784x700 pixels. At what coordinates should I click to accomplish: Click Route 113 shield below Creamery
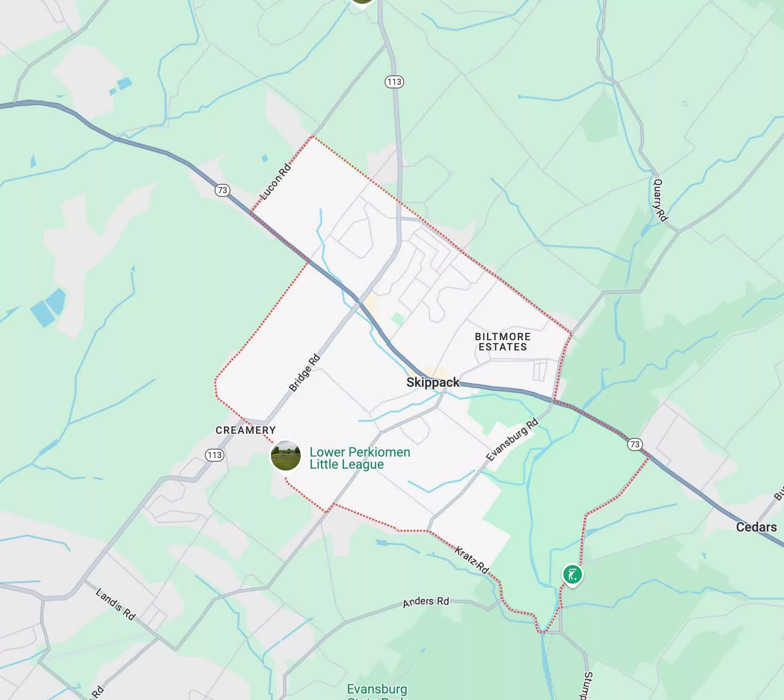tap(215, 455)
